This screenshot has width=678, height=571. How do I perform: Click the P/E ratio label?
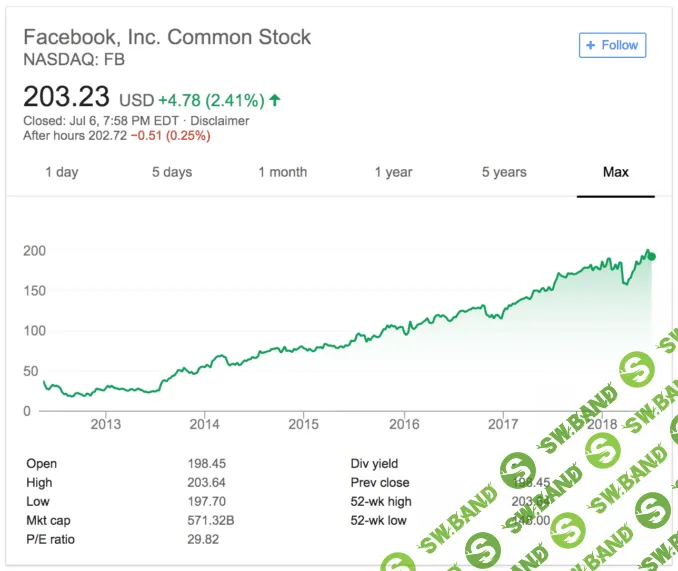pos(50,539)
